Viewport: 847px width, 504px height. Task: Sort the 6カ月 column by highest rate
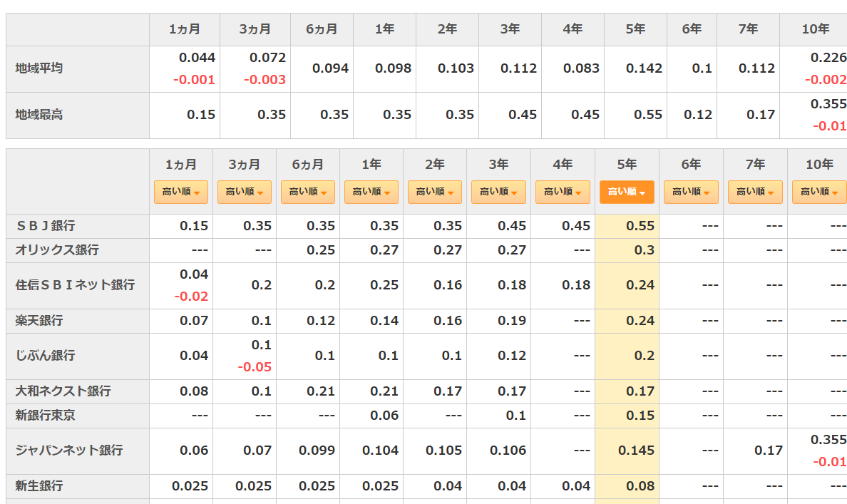tap(308, 192)
